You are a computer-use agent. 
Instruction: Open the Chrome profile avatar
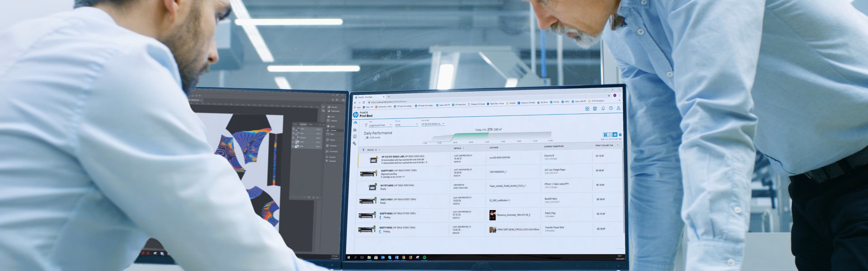coord(615,96)
